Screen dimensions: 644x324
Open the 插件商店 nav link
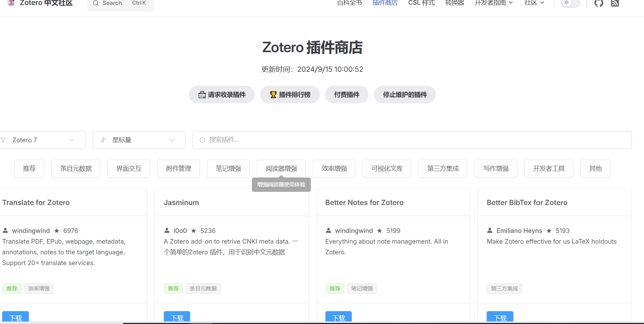tap(385, 3)
